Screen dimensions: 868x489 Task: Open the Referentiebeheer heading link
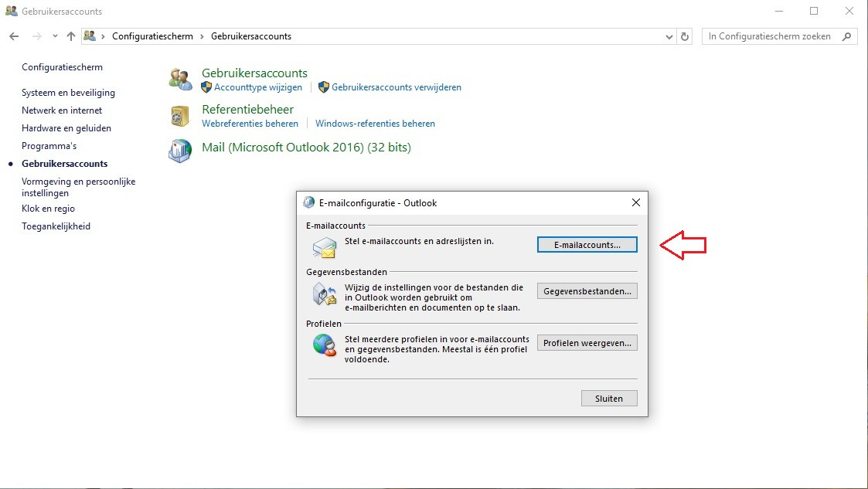click(247, 110)
